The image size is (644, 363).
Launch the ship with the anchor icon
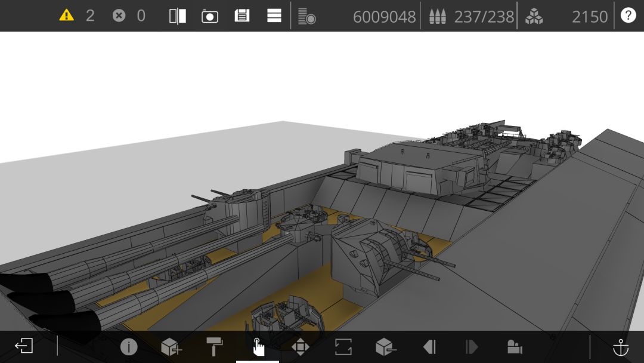(x=621, y=347)
